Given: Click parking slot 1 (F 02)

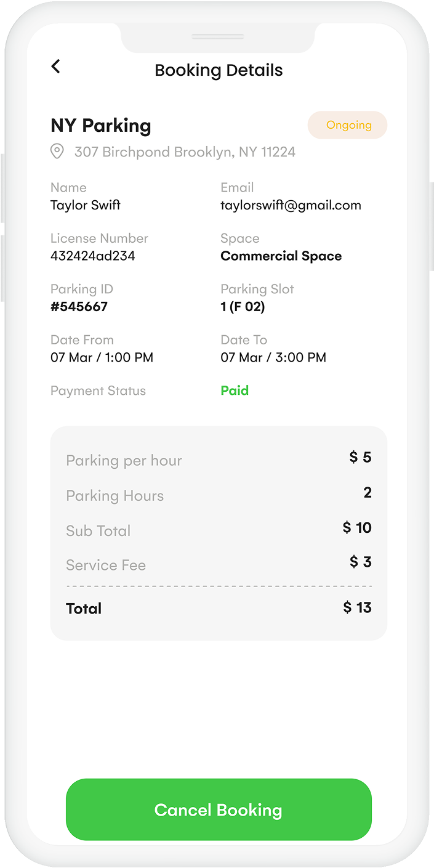Looking at the screenshot, I should [243, 306].
